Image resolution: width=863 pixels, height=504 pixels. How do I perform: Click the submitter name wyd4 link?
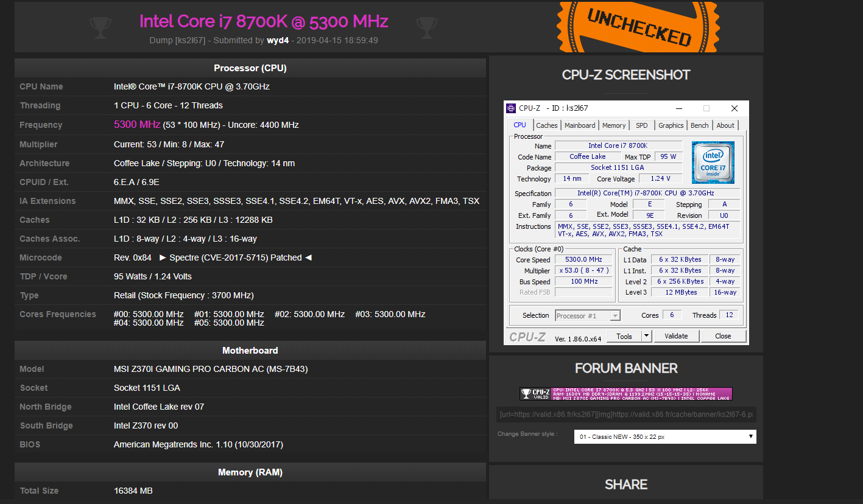click(278, 40)
